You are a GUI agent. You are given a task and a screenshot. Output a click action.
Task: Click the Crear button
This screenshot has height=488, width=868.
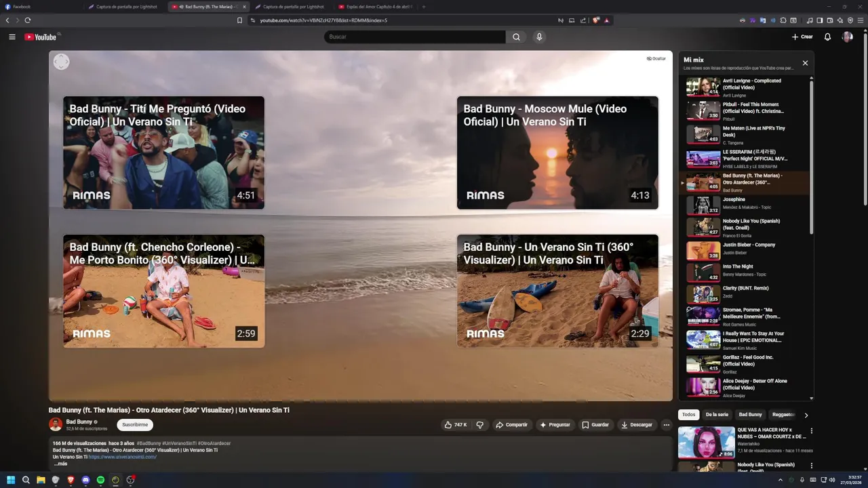(802, 37)
